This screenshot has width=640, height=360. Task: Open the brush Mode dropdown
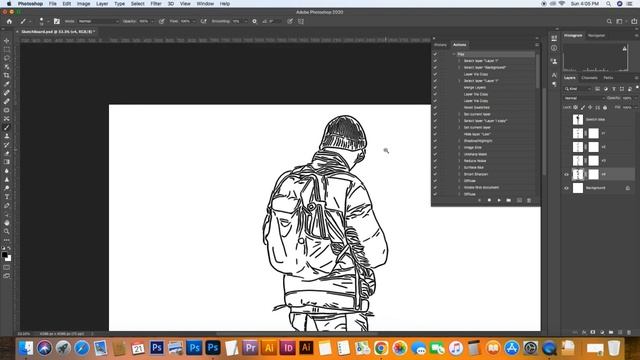tap(98, 21)
